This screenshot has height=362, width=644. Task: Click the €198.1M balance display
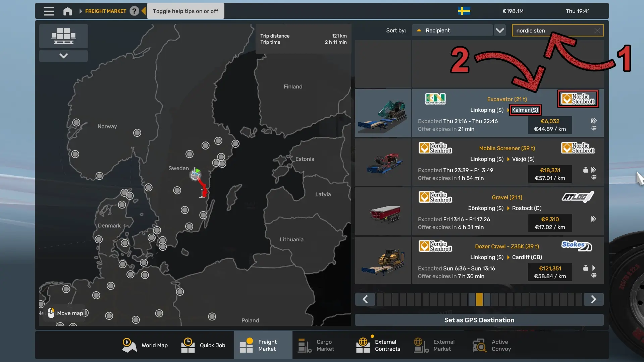[513, 11]
